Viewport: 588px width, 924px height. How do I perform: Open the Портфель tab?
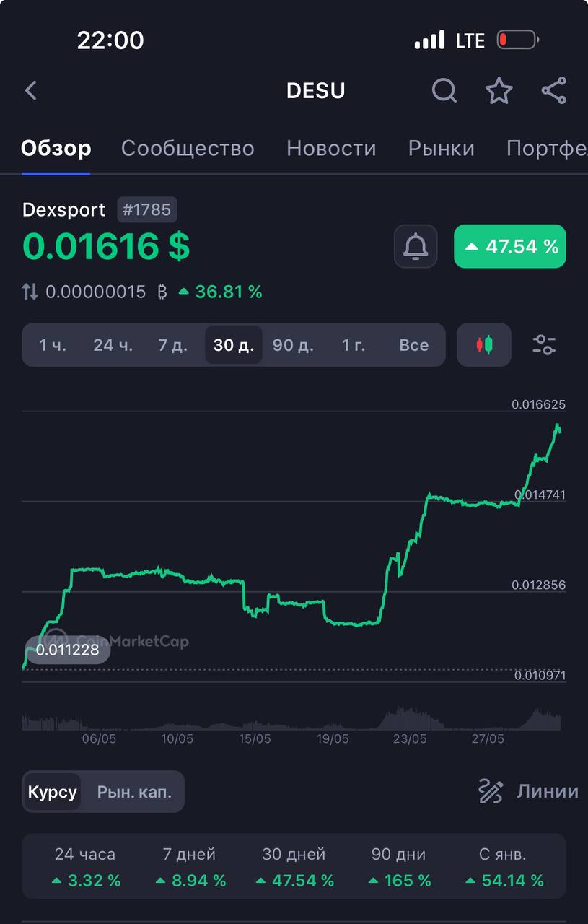[x=547, y=148]
